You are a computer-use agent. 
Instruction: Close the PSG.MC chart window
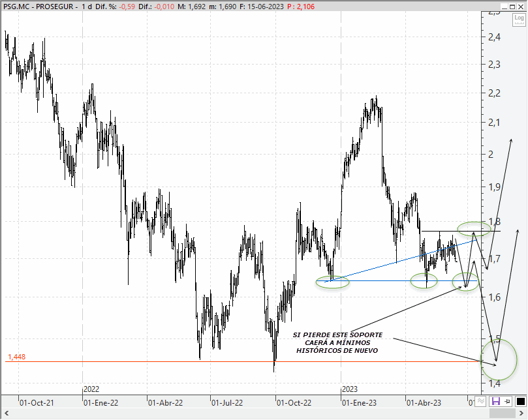[521, 7]
